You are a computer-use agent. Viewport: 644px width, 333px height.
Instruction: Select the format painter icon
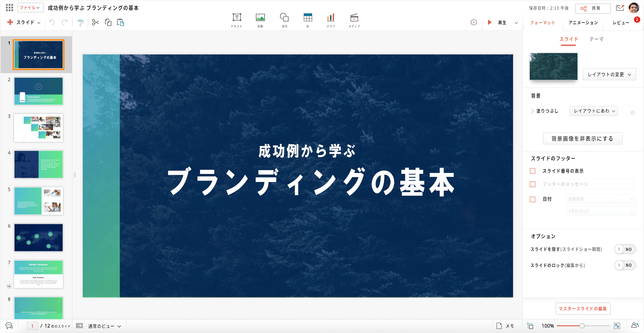coord(81,23)
